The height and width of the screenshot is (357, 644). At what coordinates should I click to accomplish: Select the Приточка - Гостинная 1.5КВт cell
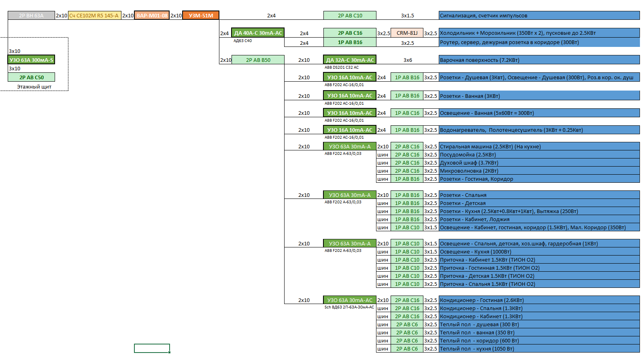click(x=539, y=268)
